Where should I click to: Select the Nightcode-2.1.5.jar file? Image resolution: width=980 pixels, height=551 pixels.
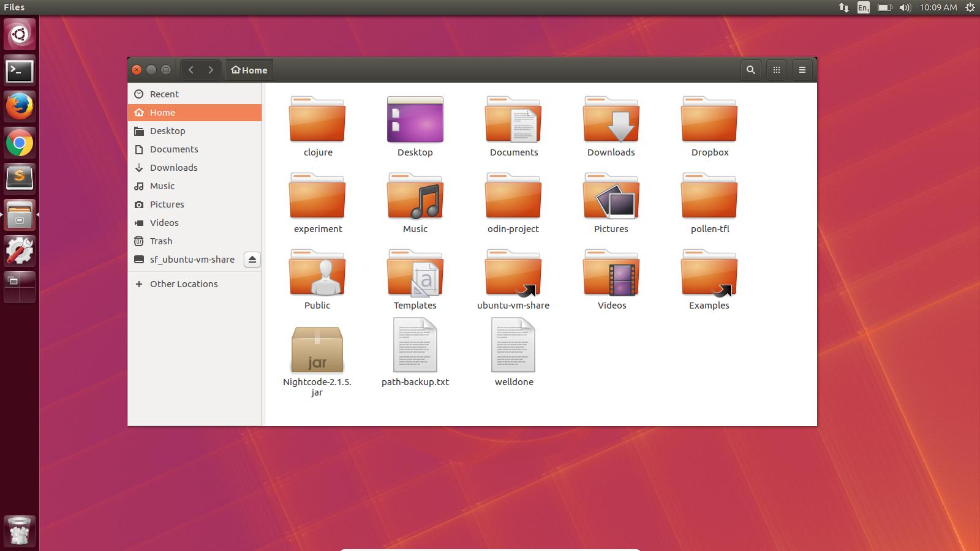(x=317, y=349)
